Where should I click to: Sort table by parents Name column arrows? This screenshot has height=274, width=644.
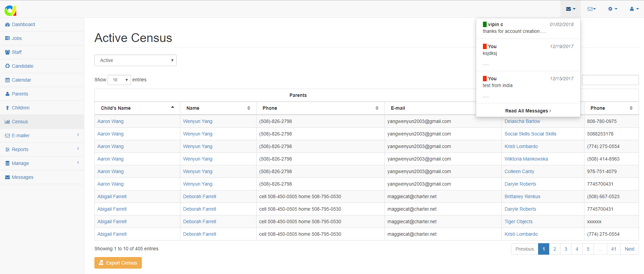tap(249, 108)
